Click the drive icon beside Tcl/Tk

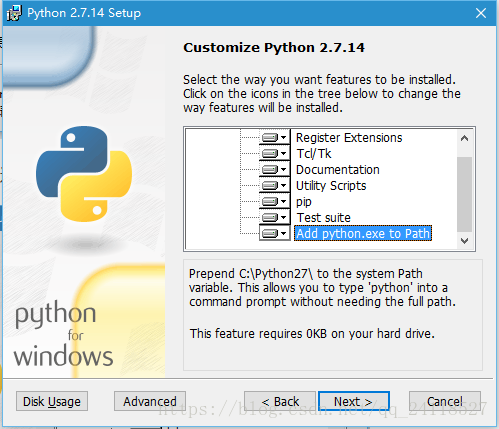point(275,153)
